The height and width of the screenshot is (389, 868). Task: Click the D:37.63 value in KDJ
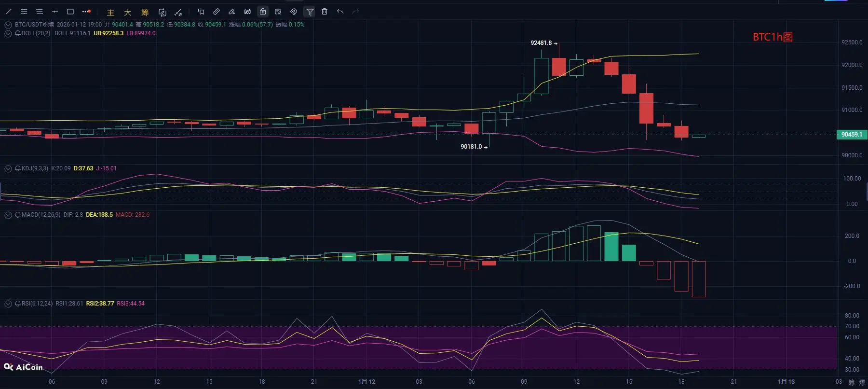point(83,168)
